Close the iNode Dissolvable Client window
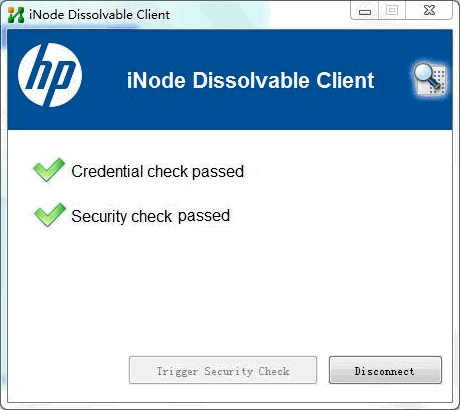This screenshot has width=460, height=410. coord(429,10)
